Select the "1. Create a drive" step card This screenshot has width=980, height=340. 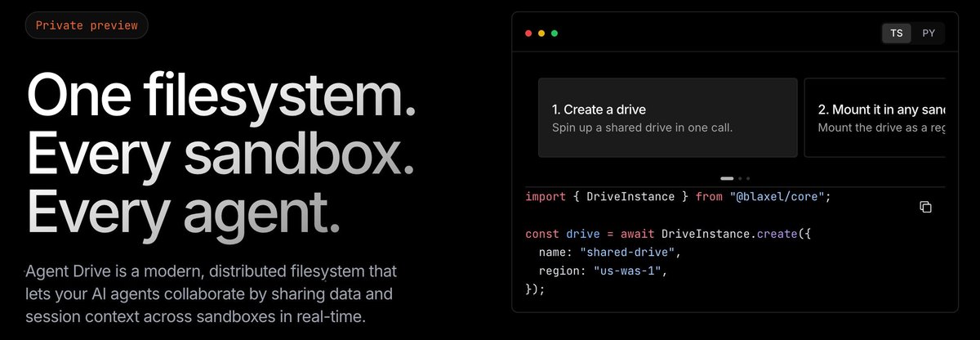(x=667, y=118)
